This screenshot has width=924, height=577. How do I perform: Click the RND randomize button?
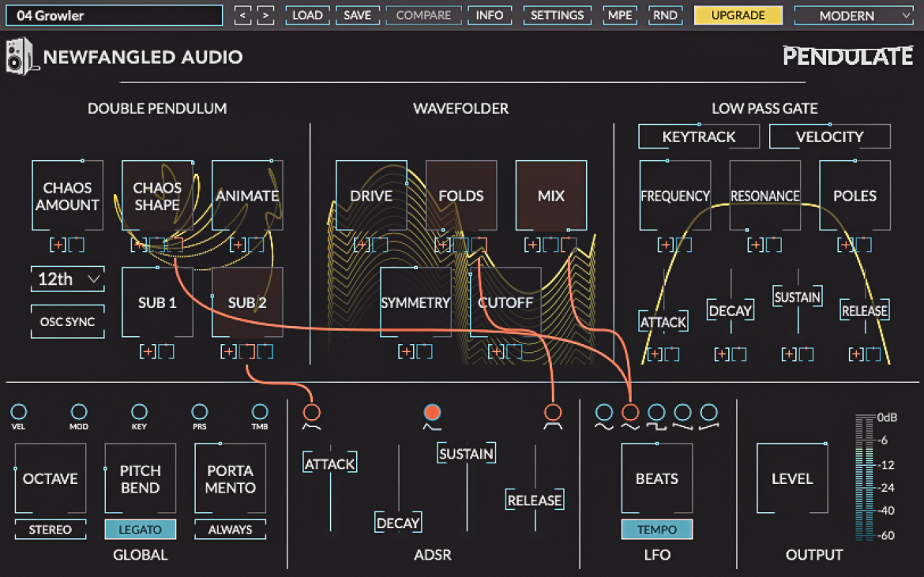(665, 15)
